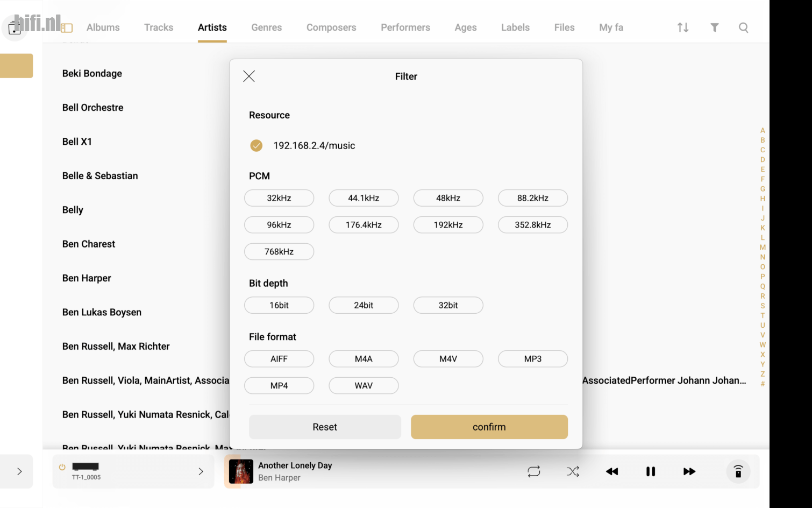Jump to letter M in alphabet index

click(763, 248)
